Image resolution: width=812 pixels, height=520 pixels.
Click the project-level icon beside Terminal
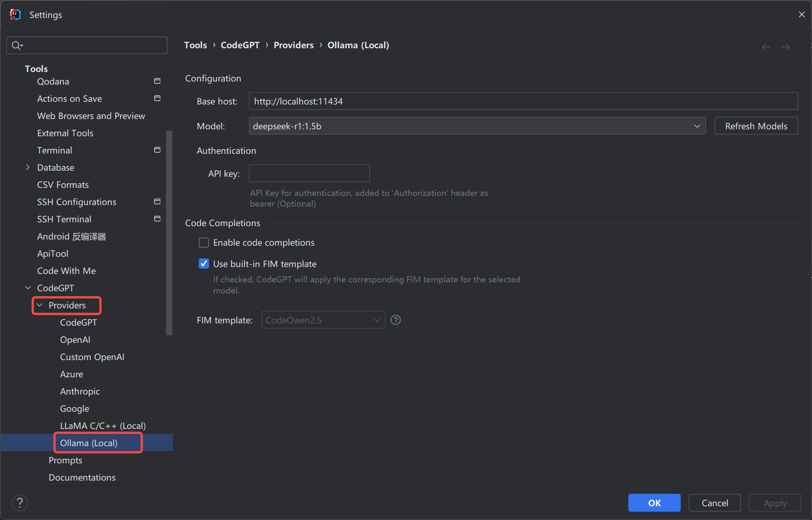click(157, 150)
